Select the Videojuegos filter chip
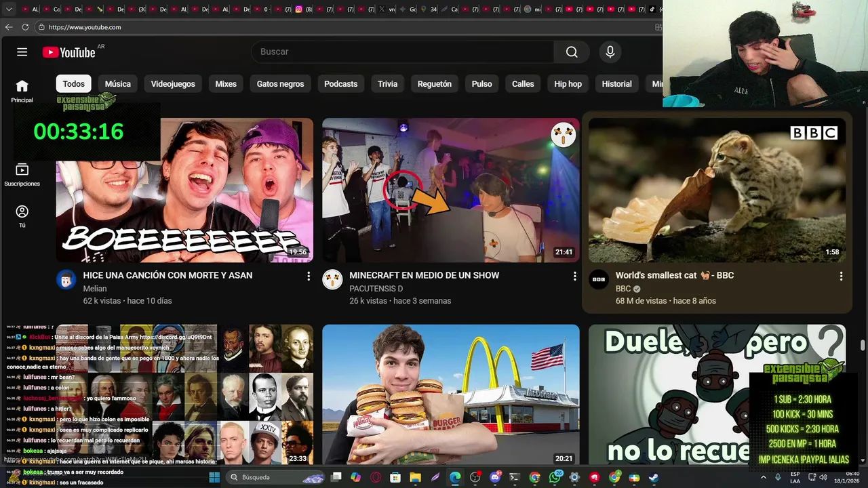The width and height of the screenshot is (868, 488). [173, 84]
